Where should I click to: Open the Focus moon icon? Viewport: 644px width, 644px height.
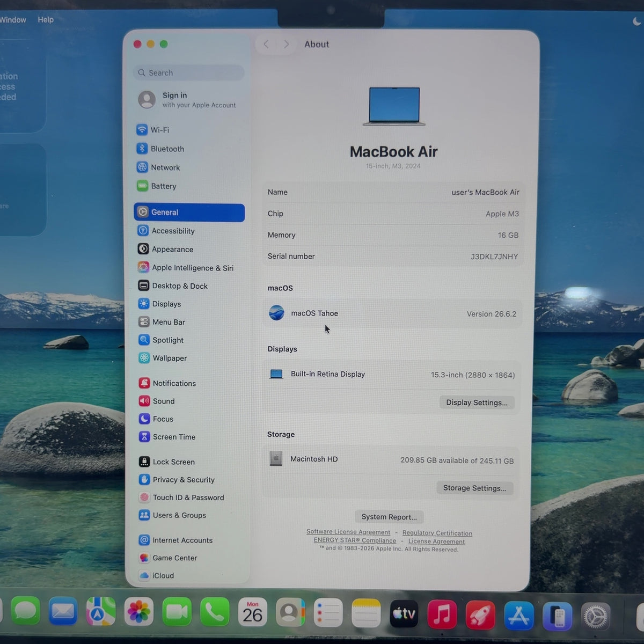[x=144, y=419]
